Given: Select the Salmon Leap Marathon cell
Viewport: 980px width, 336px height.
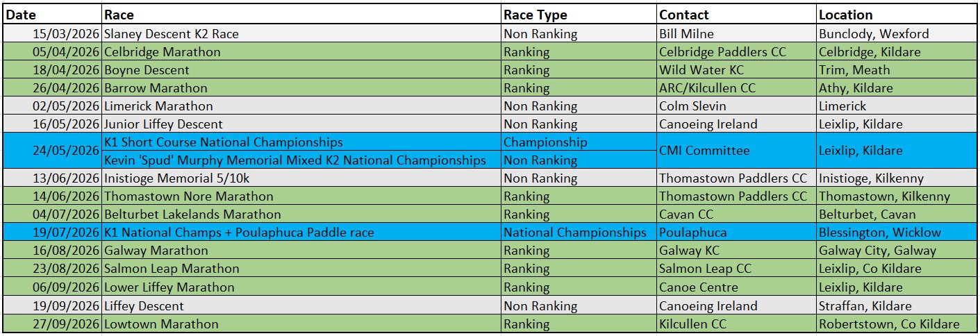Looking at the screenshot, I should tap(302, 268).
